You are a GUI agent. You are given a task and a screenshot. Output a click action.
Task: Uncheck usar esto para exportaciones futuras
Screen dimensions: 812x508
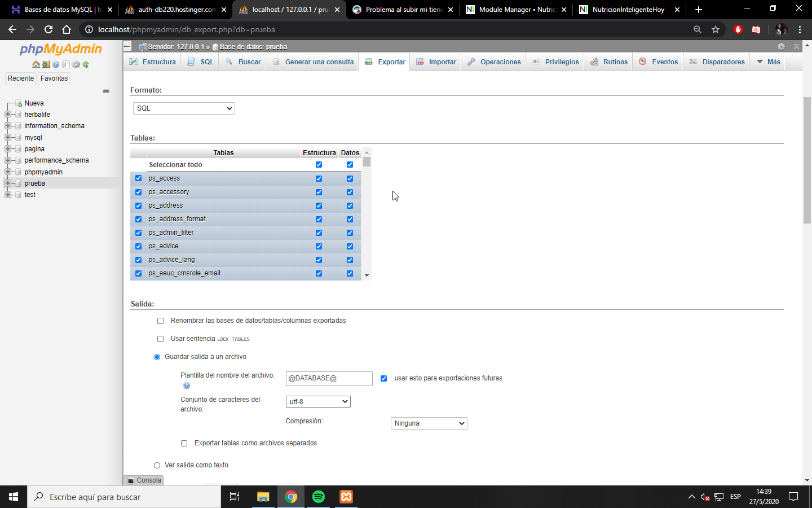[384, 379]
